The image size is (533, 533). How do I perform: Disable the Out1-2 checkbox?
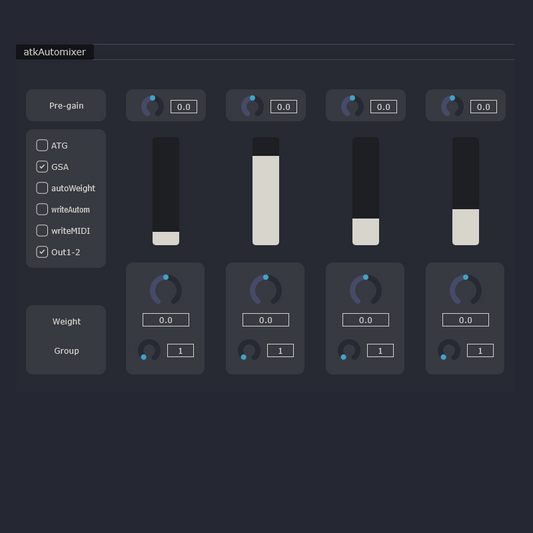coord(42,252)
